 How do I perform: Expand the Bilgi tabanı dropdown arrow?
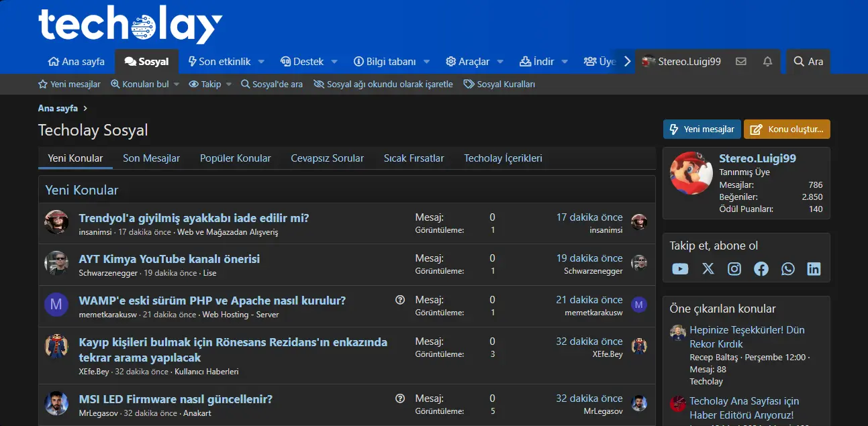(428, 62)
